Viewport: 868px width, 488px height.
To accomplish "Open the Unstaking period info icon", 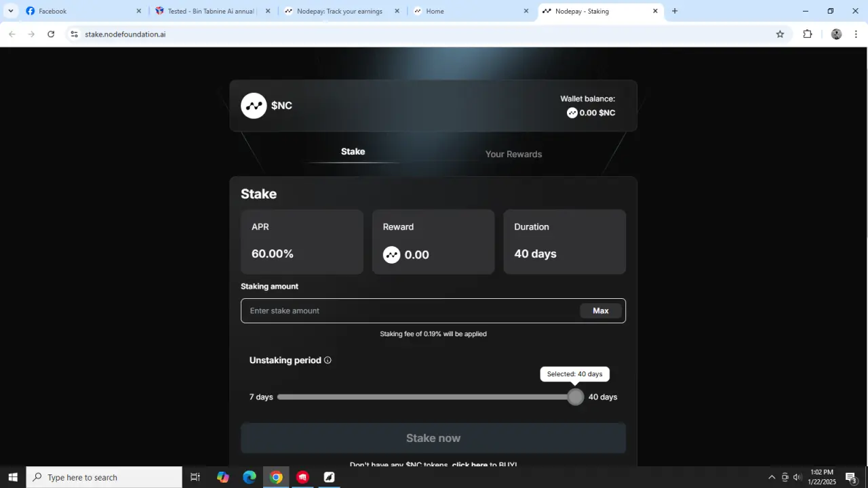I will click(328, 361).
